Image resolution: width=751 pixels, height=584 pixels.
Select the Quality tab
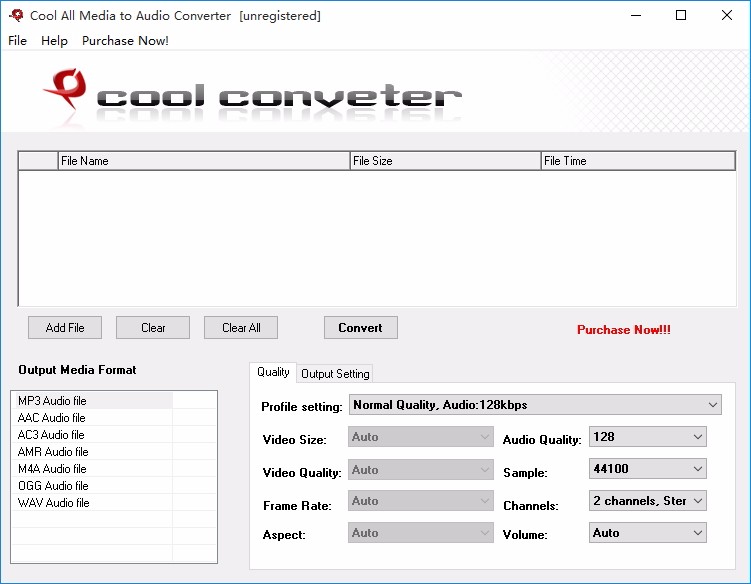point(273,372)
